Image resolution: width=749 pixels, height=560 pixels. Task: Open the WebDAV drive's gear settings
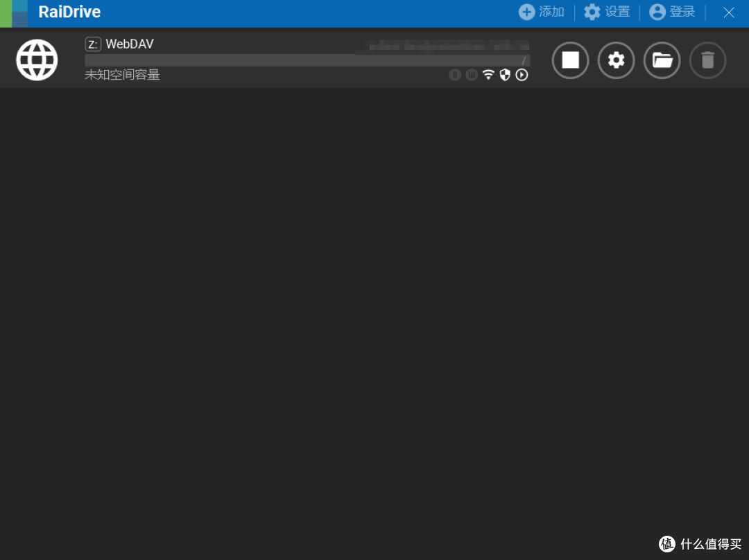click(616, 60)
